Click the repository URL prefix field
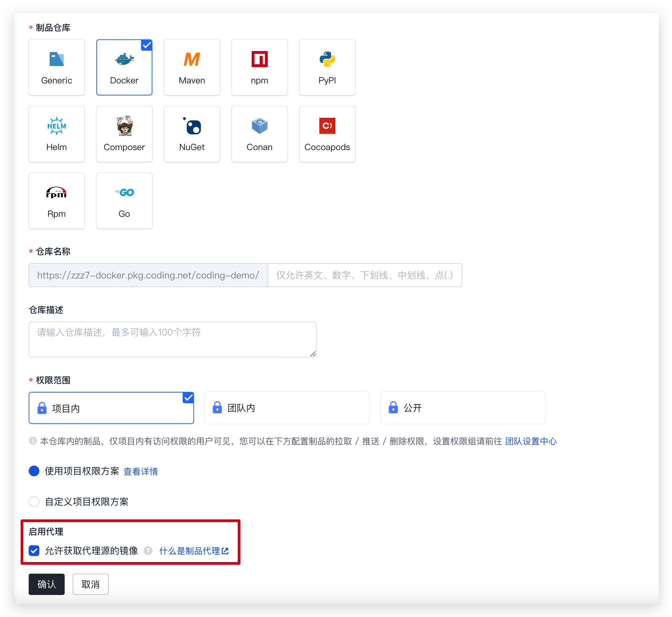The width and height of the screenshot is (672, 617). pos(148,275)
